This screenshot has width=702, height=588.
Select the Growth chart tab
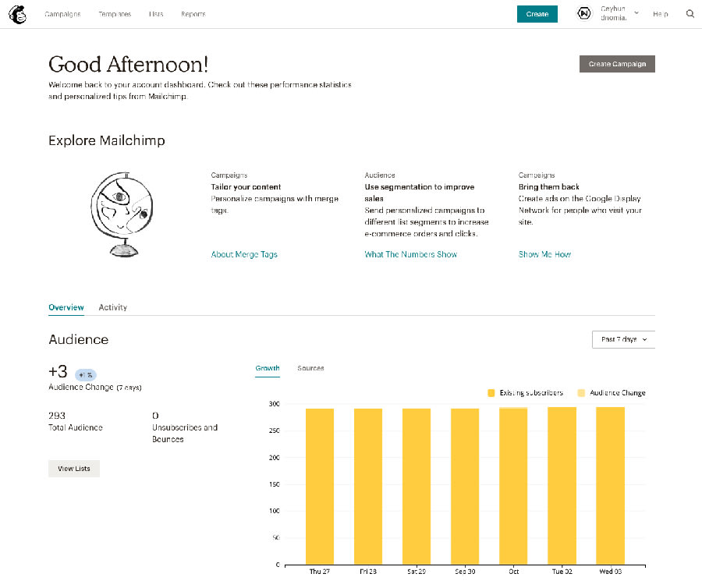[x=268, y=368]
